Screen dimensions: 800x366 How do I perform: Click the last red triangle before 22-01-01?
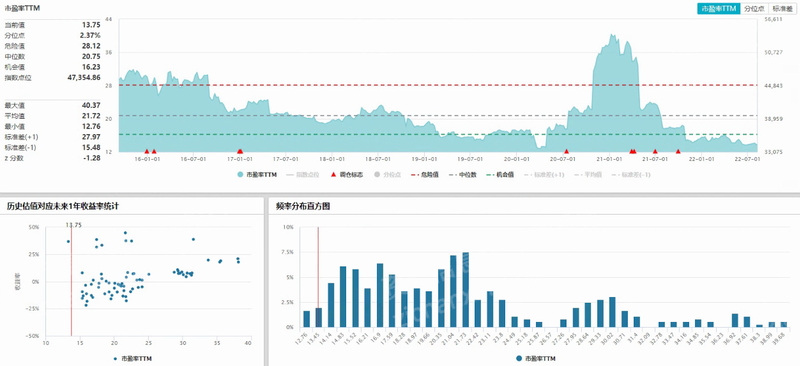[678, 151]
